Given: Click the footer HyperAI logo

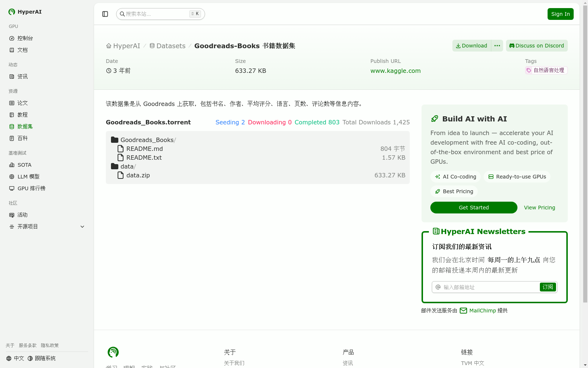Looking at the screenshot, I should (113, 352).
